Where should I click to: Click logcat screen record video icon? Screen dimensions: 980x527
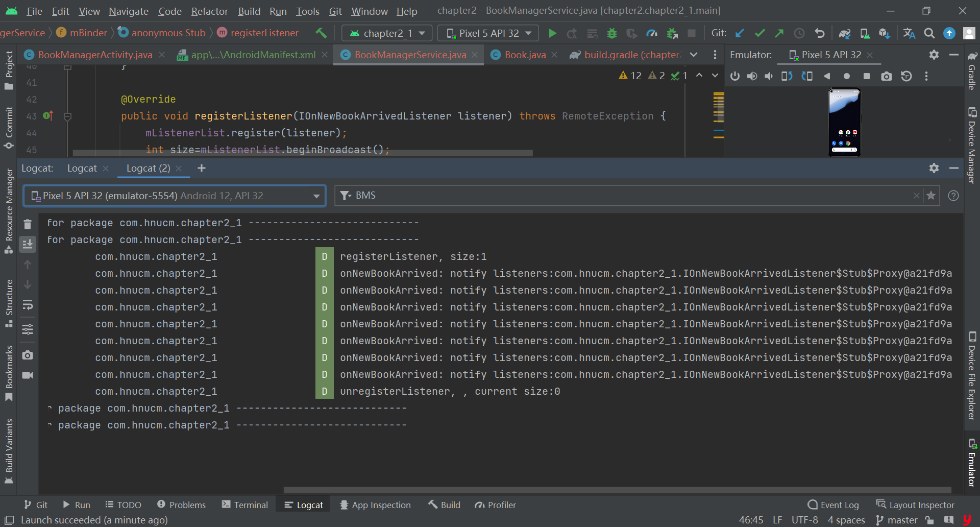28,375
